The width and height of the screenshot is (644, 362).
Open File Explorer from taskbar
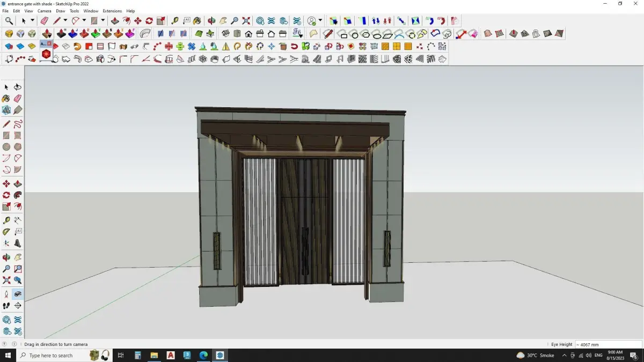pos(154,355)
